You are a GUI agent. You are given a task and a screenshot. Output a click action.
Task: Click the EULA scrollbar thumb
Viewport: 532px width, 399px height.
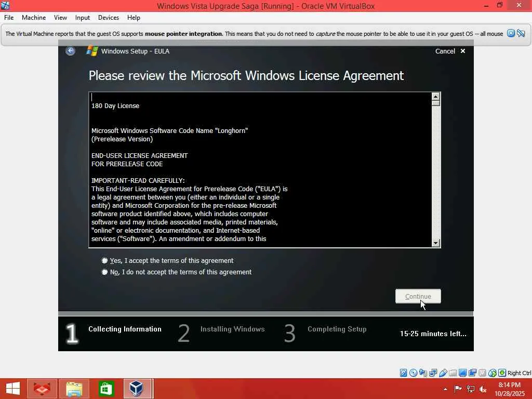[x=436, y=103]
